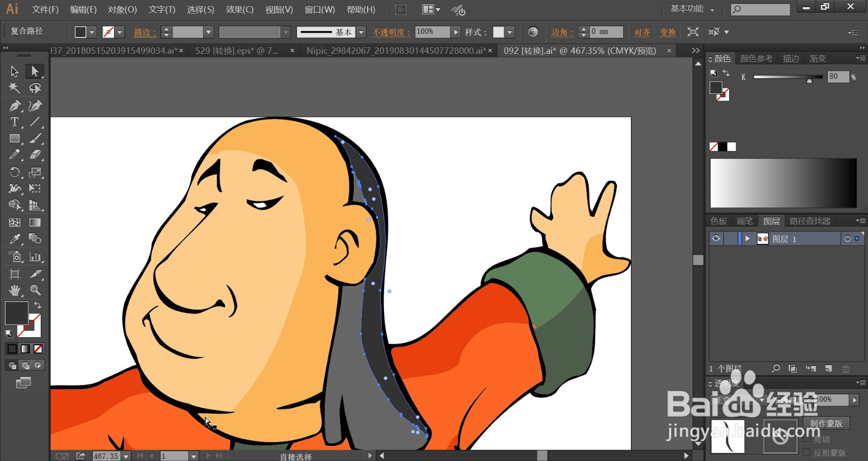Click the 不透明度 link in control bar
868x461 pixels.
391,32
